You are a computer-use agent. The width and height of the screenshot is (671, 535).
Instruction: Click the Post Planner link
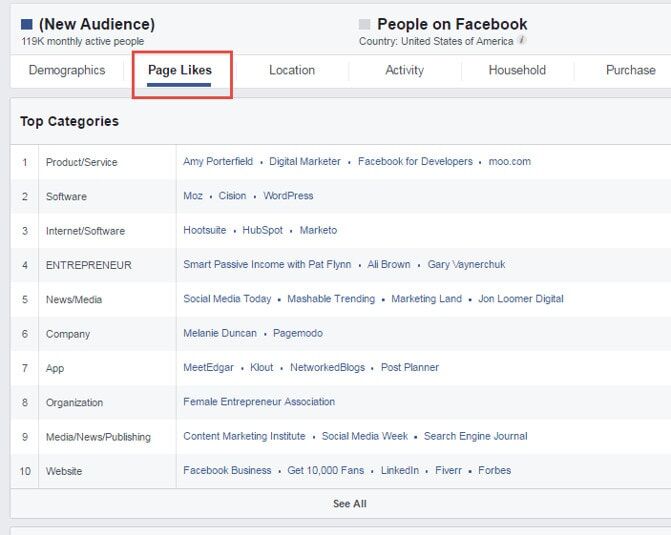click(x=410, y=367)
